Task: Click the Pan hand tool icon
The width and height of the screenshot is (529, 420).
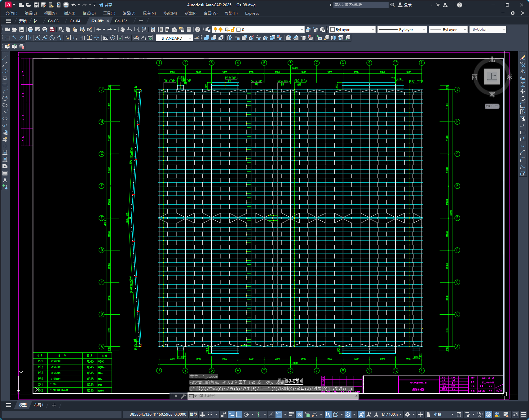Action: (123, 29)
